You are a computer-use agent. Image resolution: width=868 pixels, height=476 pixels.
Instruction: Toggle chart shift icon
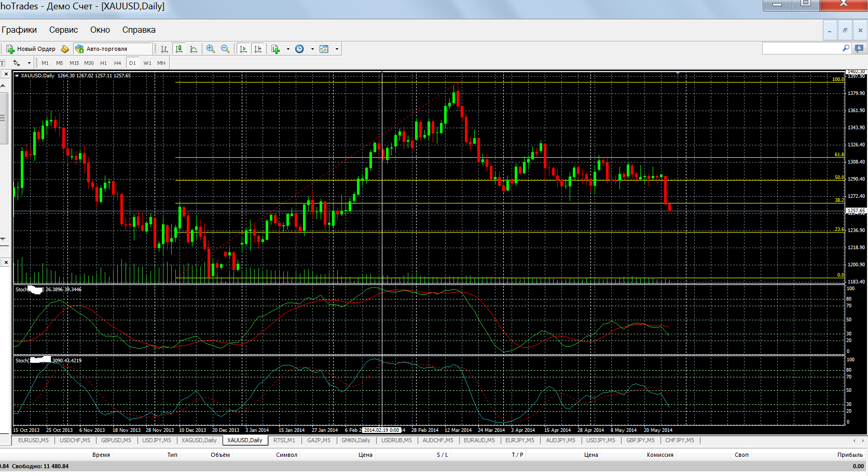[x=258, y=49]
